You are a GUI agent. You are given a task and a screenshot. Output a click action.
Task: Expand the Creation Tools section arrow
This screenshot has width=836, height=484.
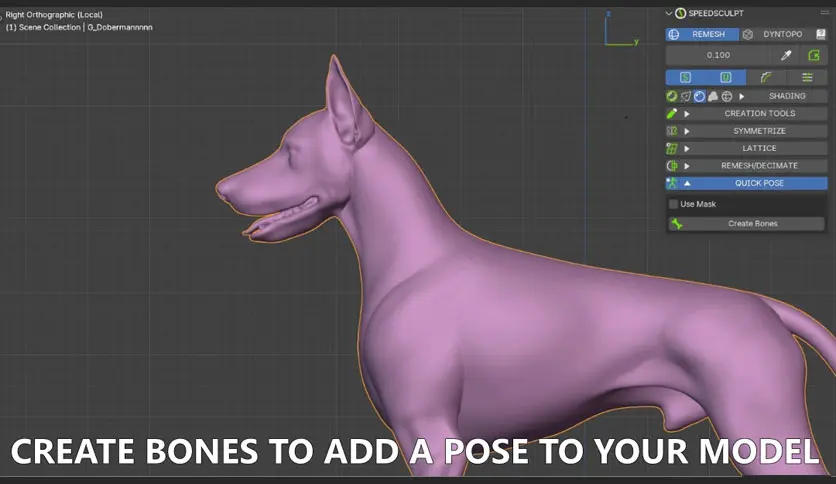pyautogui.click(x=687, y=114)
